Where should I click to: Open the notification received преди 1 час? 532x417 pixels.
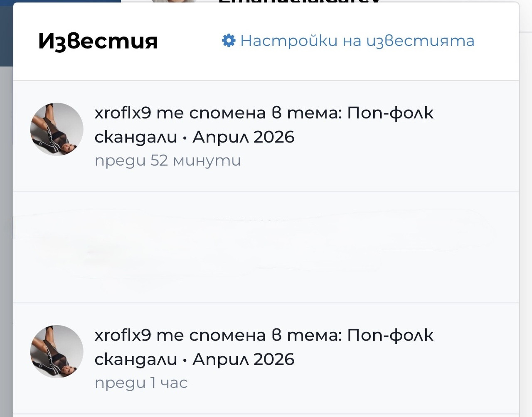(266, 358)
